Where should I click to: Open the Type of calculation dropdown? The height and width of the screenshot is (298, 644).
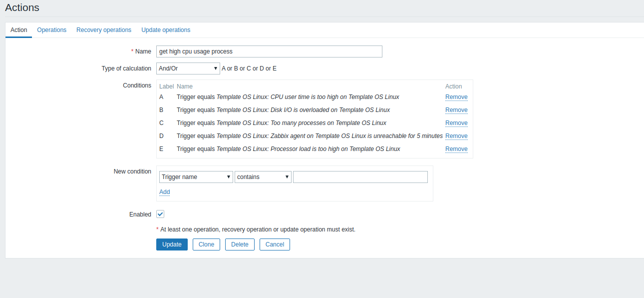click(x=188, y=68)
